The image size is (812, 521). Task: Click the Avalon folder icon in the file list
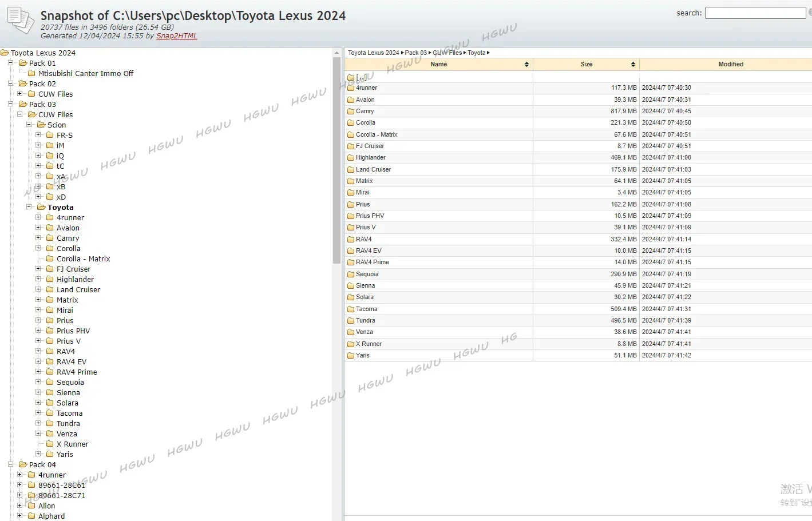pos(351,100)
